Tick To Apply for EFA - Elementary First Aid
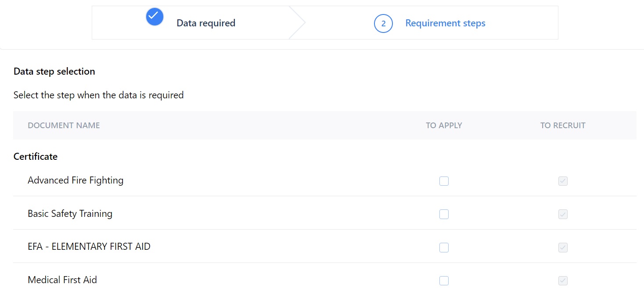644x295 pixels. pyautogui.click(x=444, y=248)
